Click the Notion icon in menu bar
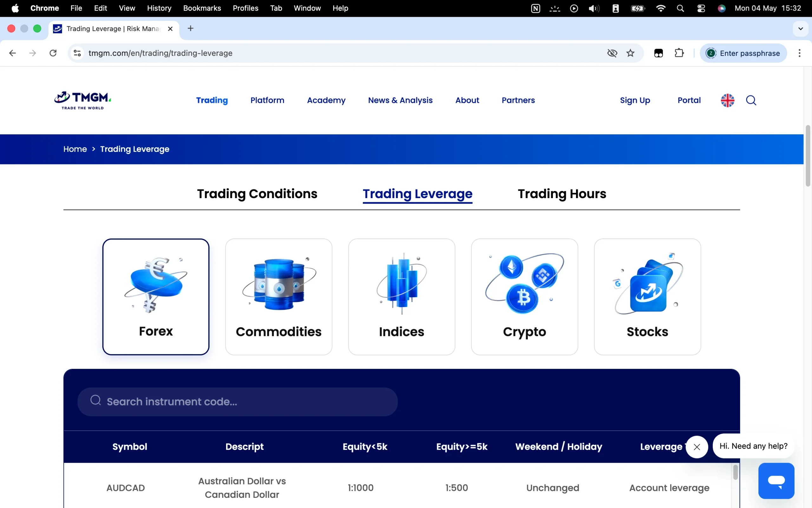This screenshot has height=508, width=812. (x=535, y=8)
